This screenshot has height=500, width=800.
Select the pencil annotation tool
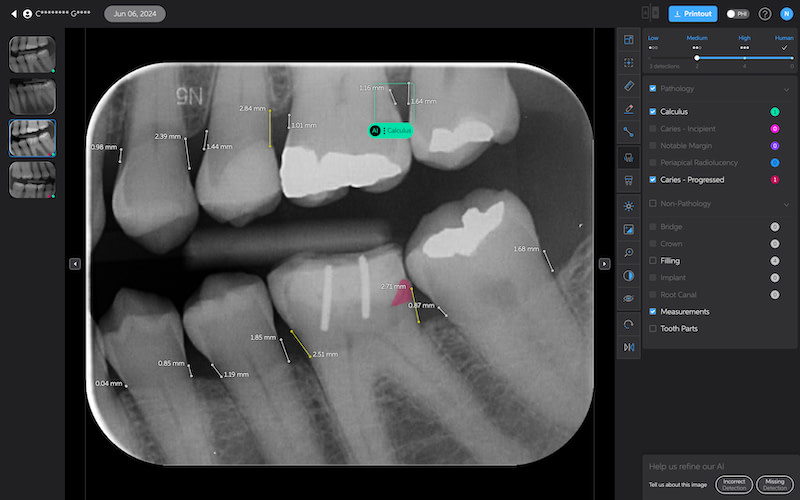[628, 108]
